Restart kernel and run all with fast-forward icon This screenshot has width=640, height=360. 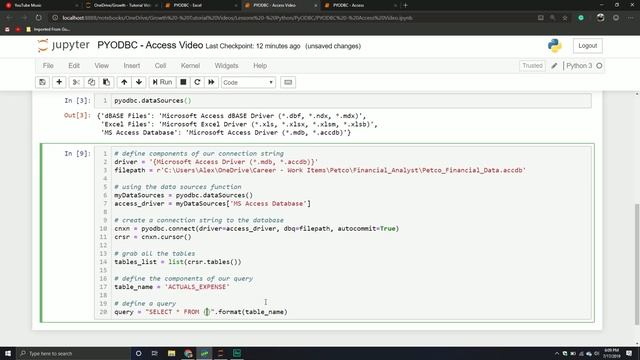click(x=211, y=82)
